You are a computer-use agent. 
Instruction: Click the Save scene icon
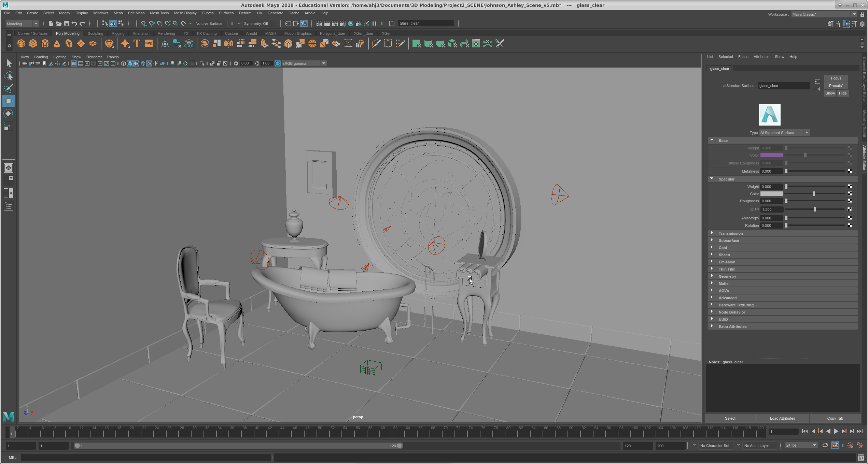tap(67, 24)
